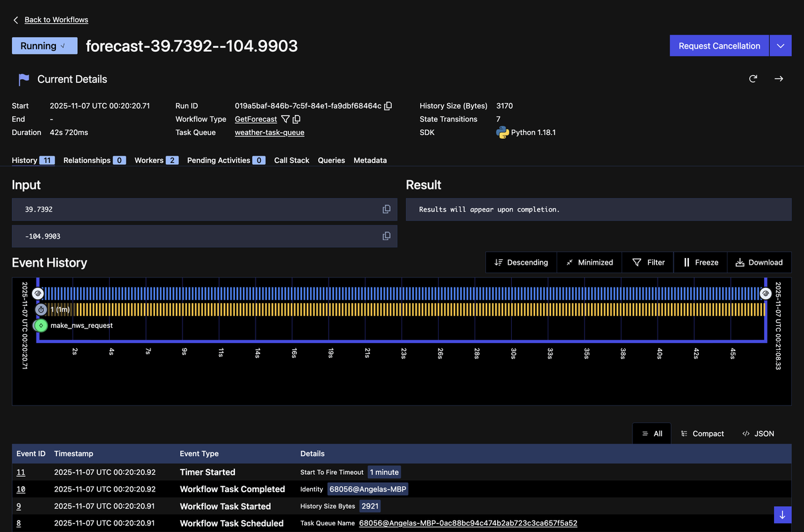This screenshot has height=532, width=804.
Task: Download the event history
Action: (x=759, y=262)
